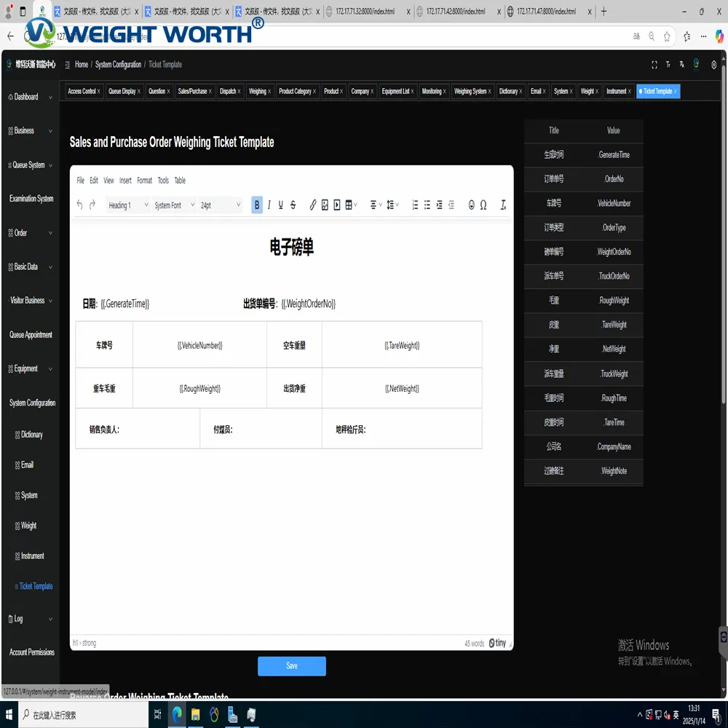Image resolution: width=728 pixels, height=728 pixels.
Task: Open the special character (omega) tool
Action: click(482, 205)
